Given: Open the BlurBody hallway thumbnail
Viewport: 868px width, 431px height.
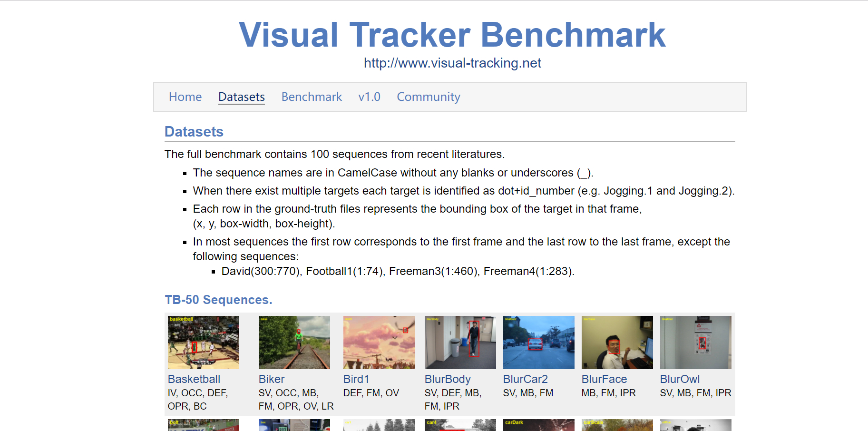Looking at the screenshot, I should (x=460, y=343).
